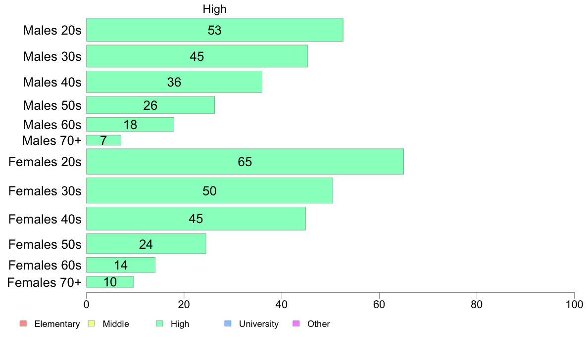Click the Females 50s bar labeled 24
The width and height of the screenshot is (588, 364).
pyautogui.click(x=146, y=244)
